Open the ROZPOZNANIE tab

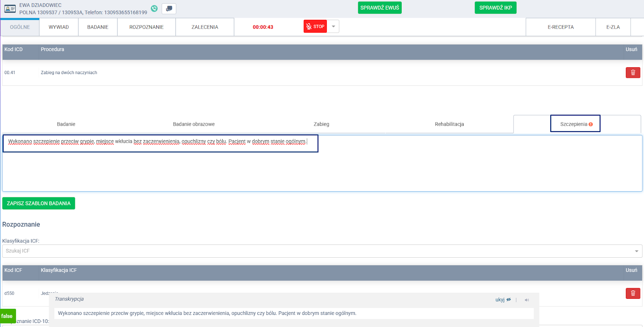pyautogui.click(x=146, y=27)
